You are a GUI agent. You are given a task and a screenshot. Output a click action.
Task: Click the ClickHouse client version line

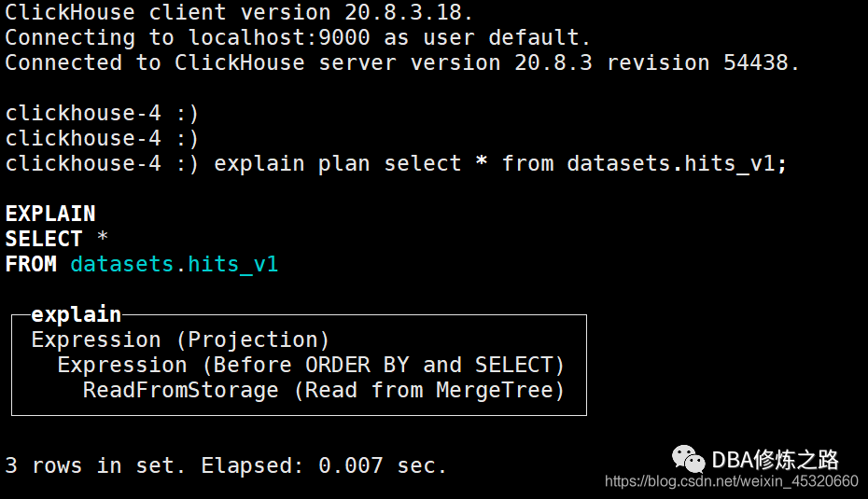point(239,12)
